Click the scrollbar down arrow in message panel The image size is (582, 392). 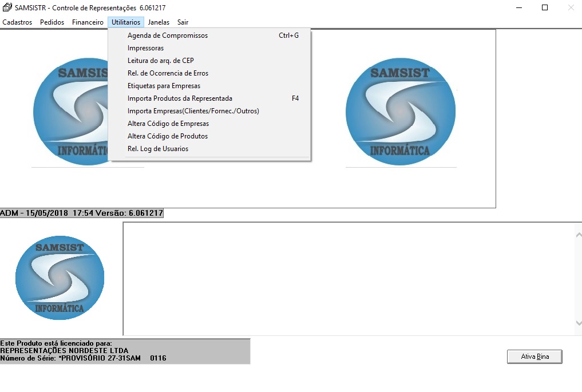tap(579, 323)
